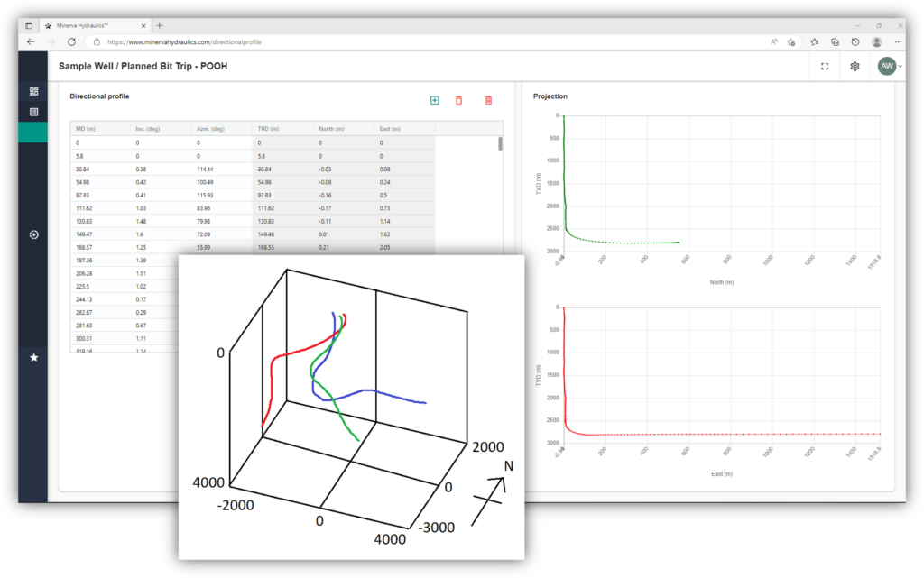Open the browser more options menu
924x578 pixels.
tap(898, 41)
